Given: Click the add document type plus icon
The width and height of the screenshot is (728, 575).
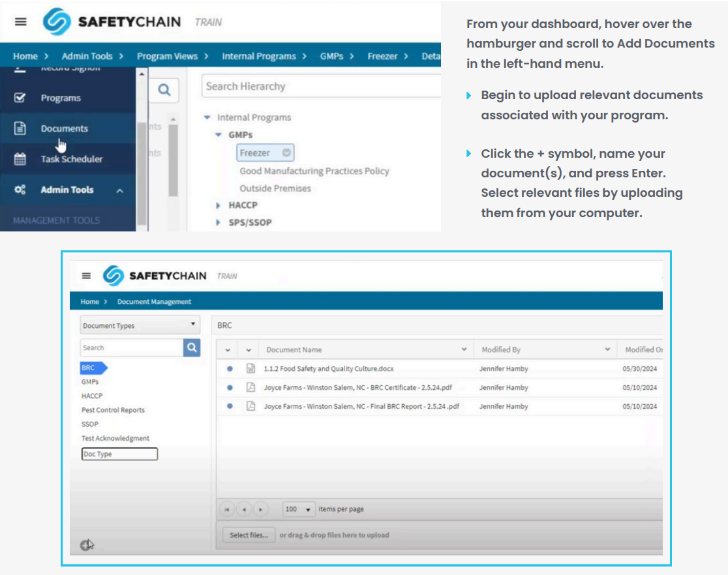Looking at the screenshot, I should coord(85,545).
